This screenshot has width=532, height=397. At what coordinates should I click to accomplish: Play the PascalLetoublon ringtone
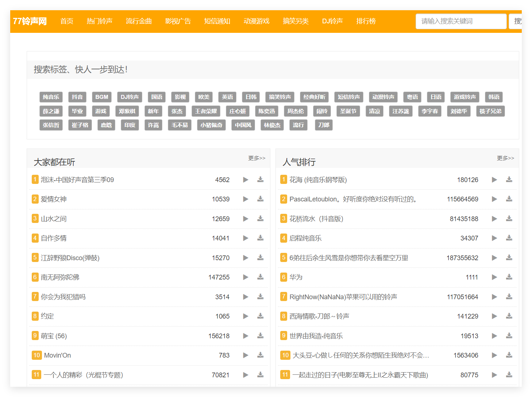point(494,199)
